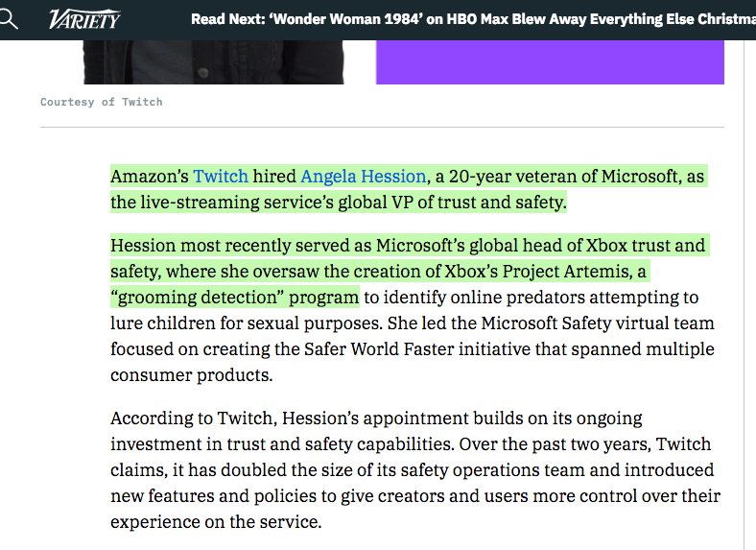Click 'experience on the service' closing text
The image size is (756, 550).
coord(216,522)
